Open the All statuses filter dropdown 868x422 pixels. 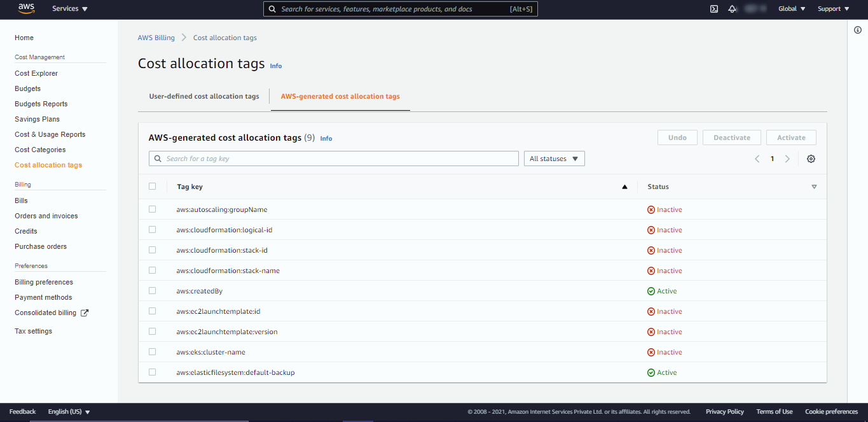click(x=553, y=158)
